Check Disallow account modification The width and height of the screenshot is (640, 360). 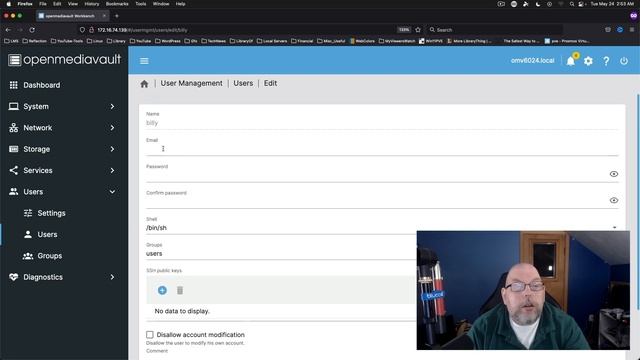point(150,335)
